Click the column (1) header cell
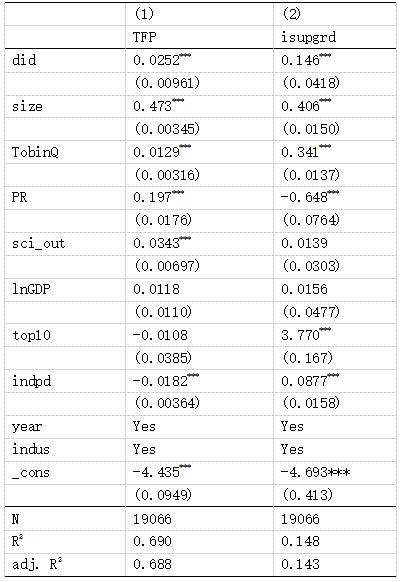 coord(200,14)
